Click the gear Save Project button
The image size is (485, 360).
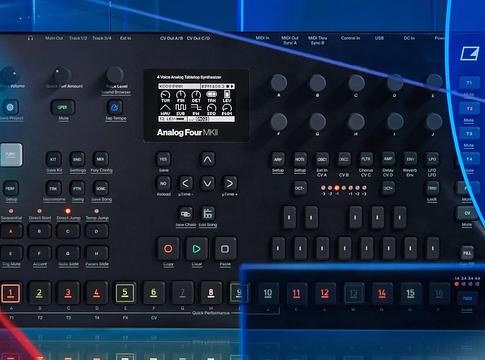tap(10, 107)
